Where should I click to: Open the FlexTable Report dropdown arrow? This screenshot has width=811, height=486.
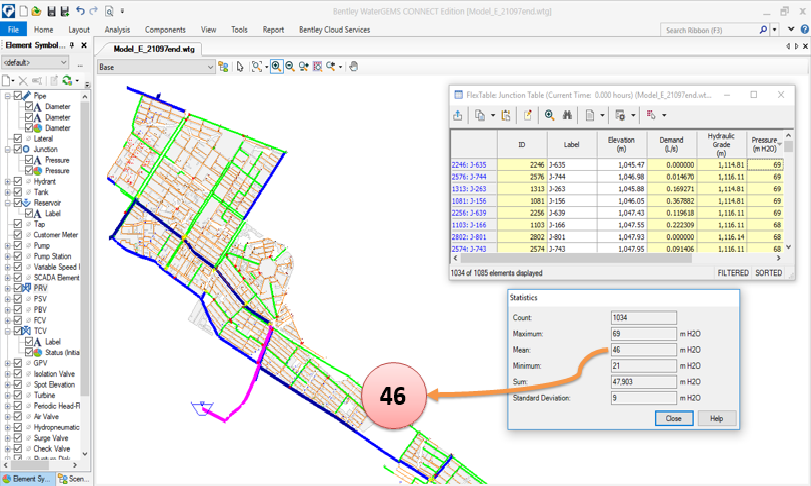click(602, 115)
